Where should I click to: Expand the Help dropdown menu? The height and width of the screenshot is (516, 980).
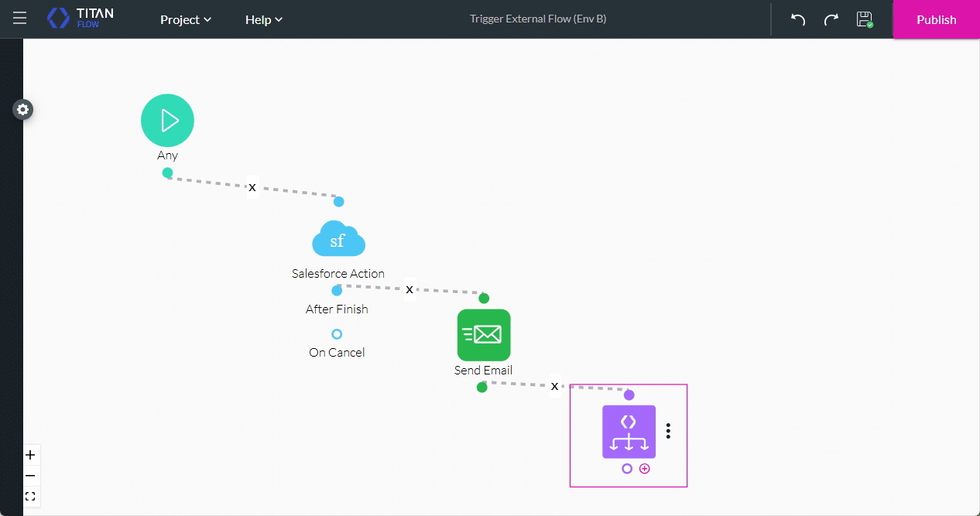click(264, 19)
